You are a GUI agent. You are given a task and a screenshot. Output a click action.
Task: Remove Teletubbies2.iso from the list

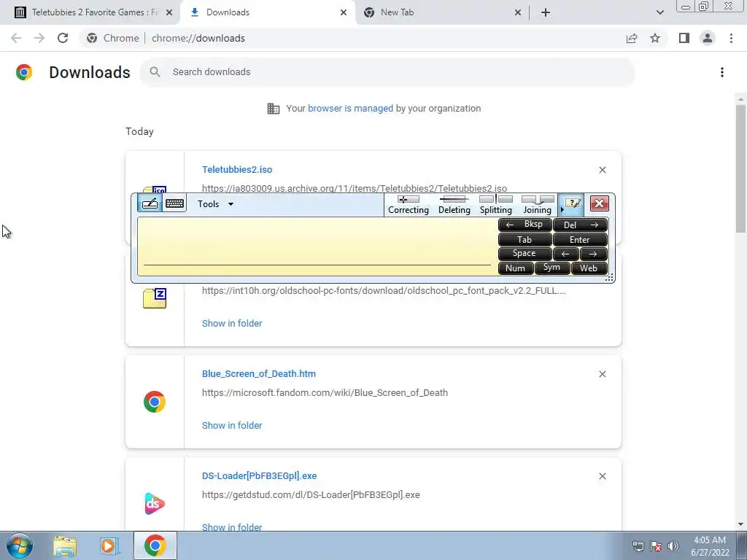(602, 170)
